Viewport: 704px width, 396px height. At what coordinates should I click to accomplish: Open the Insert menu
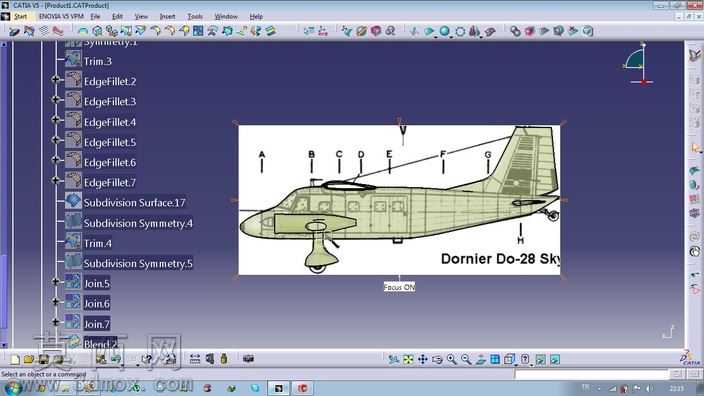tap(167, 16)
